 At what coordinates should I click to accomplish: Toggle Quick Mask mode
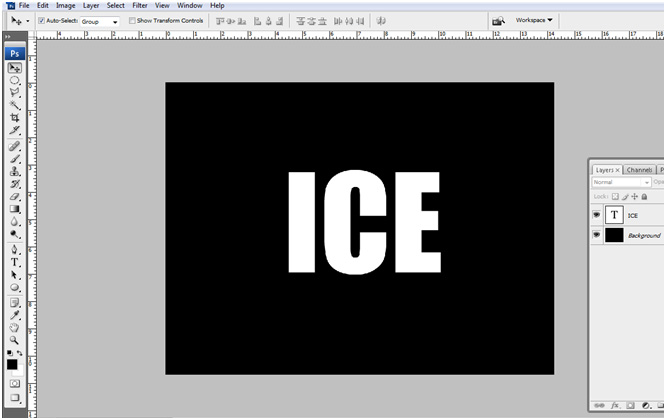coord(15,383)
